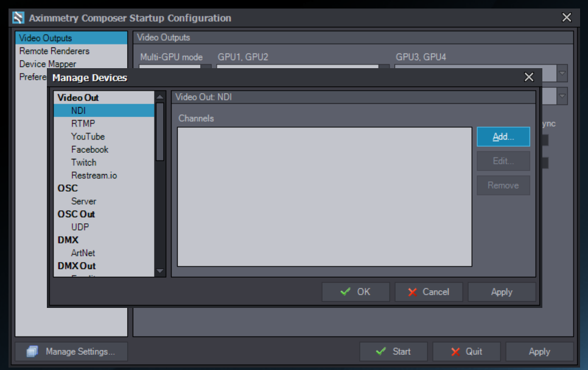Screen dimensions: 588x370
Task: Select ArtNet under DMX
Action: [x=104, y=253]
